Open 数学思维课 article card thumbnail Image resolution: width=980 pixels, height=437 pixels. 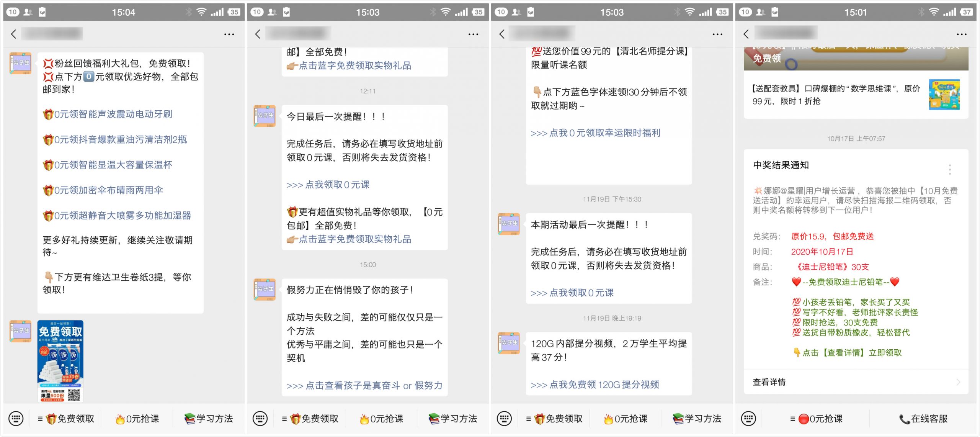(x=944, y=95)
